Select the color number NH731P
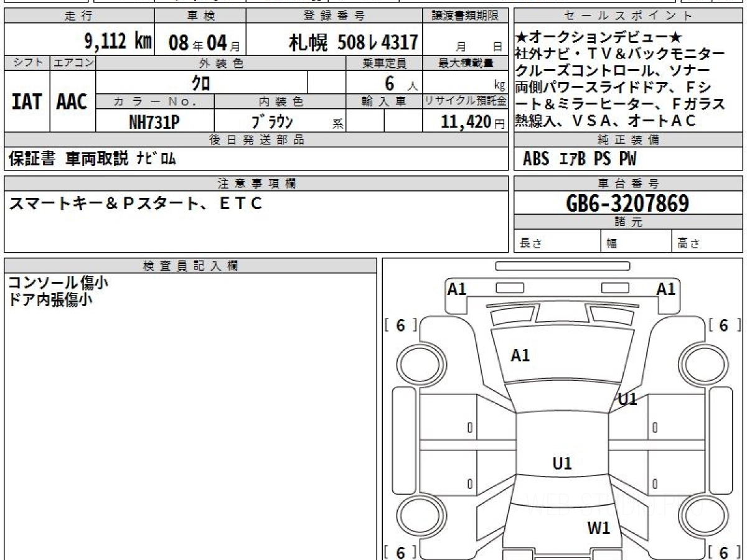This screenshot has width=747, height=560. point(154,121)
